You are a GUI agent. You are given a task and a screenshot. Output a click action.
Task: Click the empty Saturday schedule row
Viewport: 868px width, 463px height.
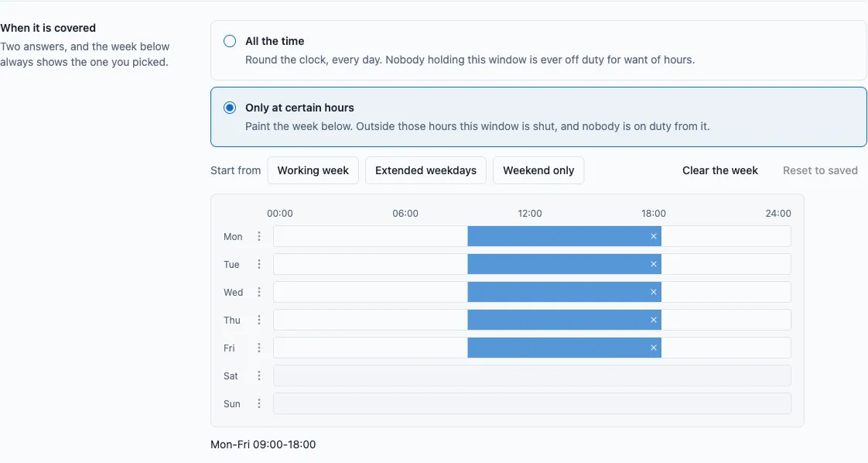[x=532, y=376]
